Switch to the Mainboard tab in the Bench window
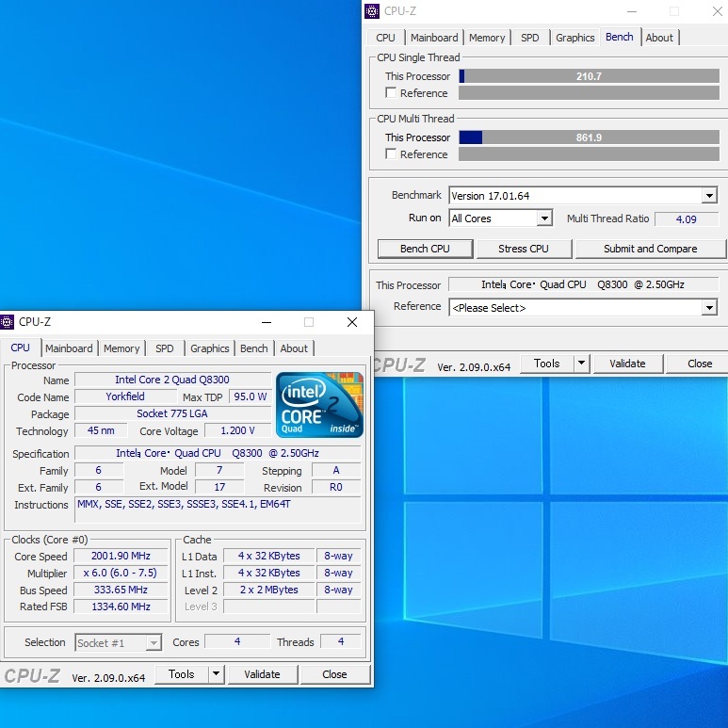728x728 pixels. pos(434,38)
